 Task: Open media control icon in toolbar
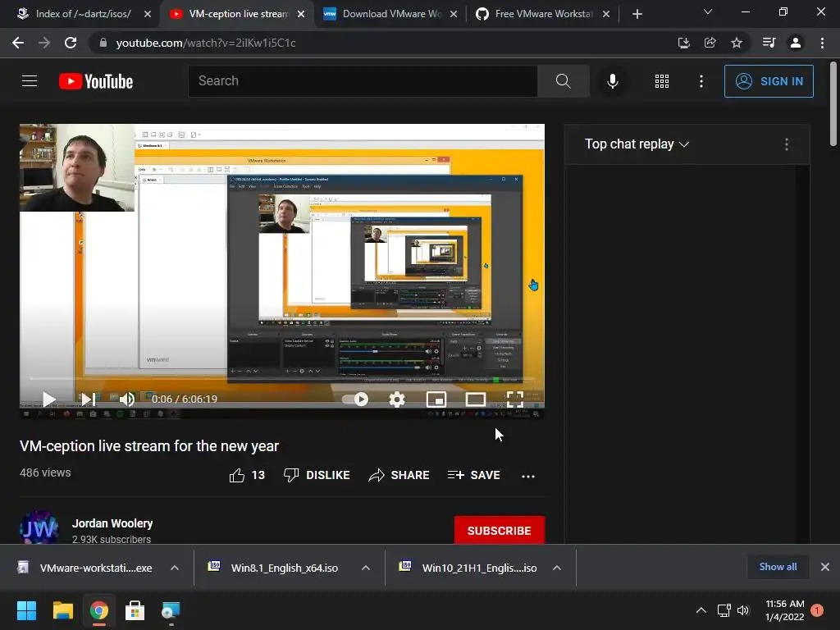coord(769,43)
